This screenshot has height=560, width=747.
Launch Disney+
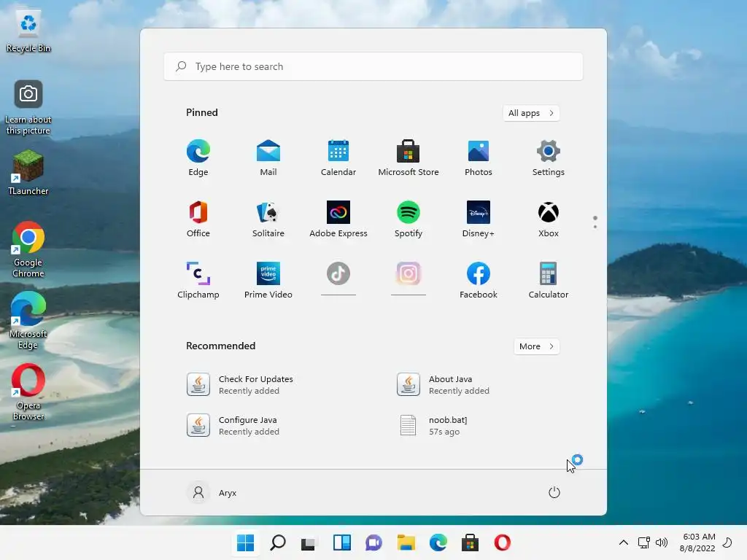(479, 219)
